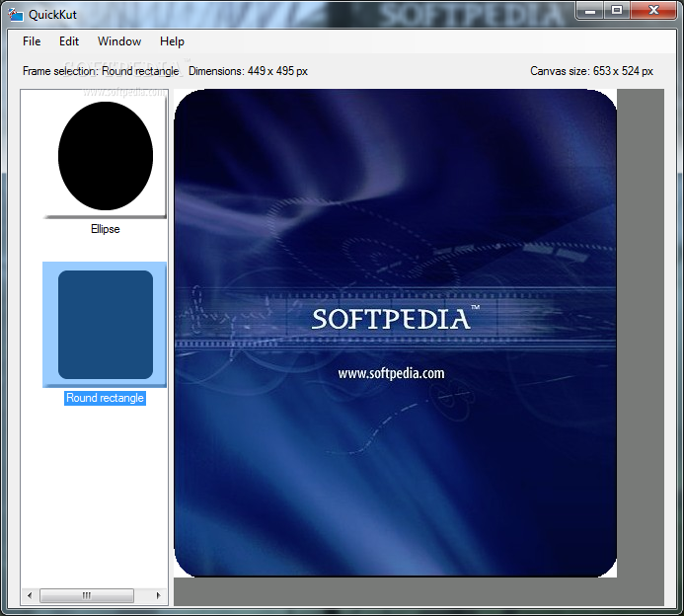Select the Ellipse frame thumbnail
Screen dimensions: 684x616
click(x=105, y=156)
